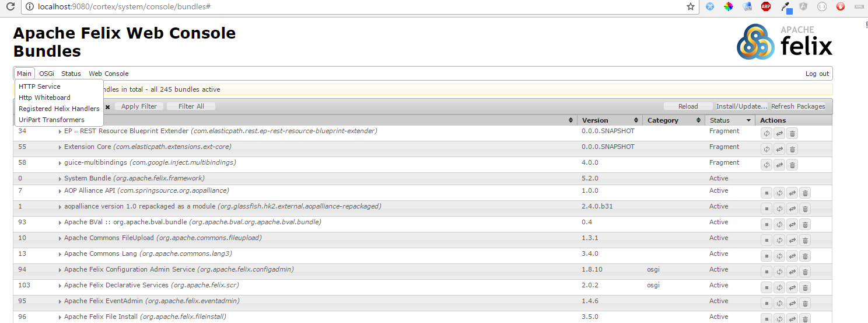Image resolution: width=868 pixels, height=323 pixels.
Task: Stop the Apache Felix Configuration Admin bundle
Action: click(766, 272)
